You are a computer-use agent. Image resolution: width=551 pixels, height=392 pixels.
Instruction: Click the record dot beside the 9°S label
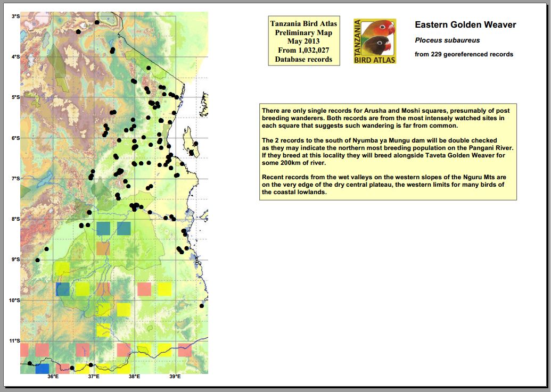pyautogui.click(x=37, y=260)
